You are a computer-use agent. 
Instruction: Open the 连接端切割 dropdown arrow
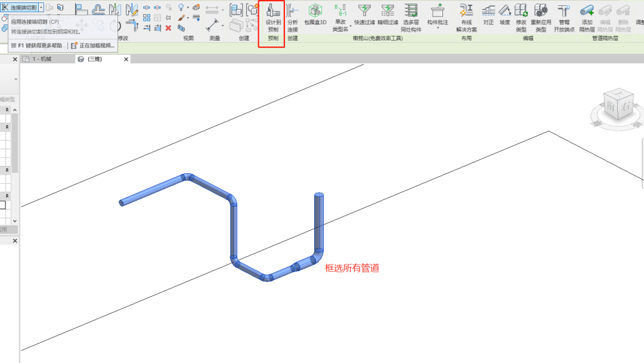41,7
